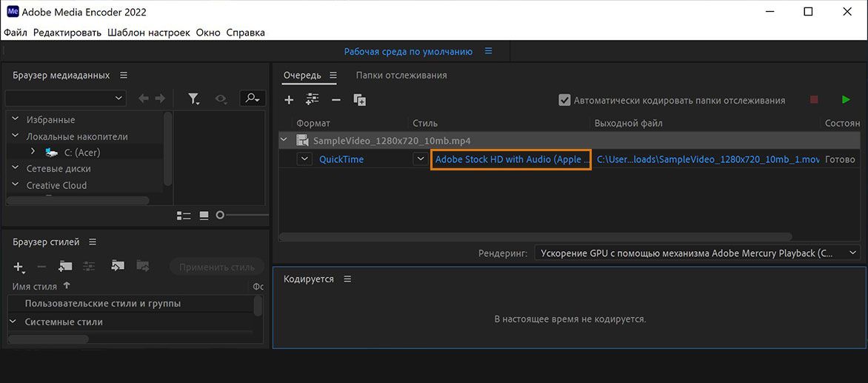Click the output file path link
Image resolution: width=868 pixels, height=383 pixels.
coord(708,159)
